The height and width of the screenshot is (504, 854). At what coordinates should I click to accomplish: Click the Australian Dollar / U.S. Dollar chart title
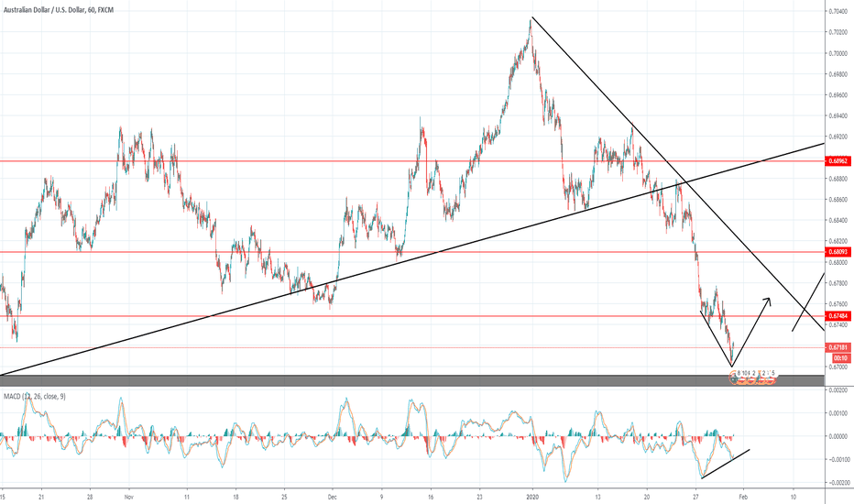click(59, 10)
